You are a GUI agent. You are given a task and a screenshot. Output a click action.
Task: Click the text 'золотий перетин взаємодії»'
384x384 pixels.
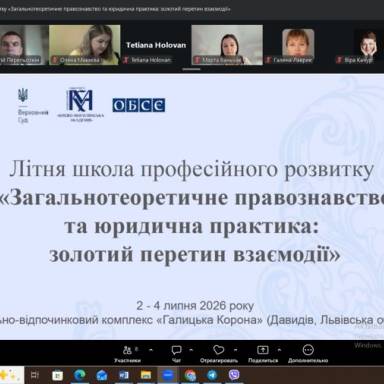(195, 254)
